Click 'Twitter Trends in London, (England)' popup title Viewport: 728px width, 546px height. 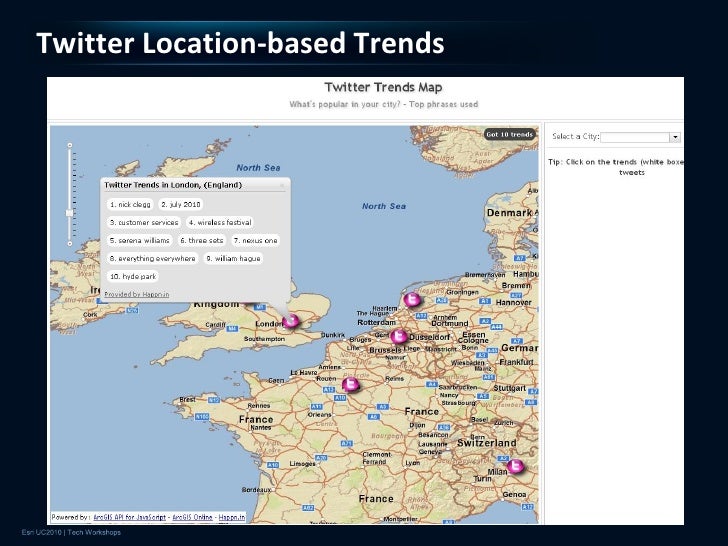click(x=173, y=185)
